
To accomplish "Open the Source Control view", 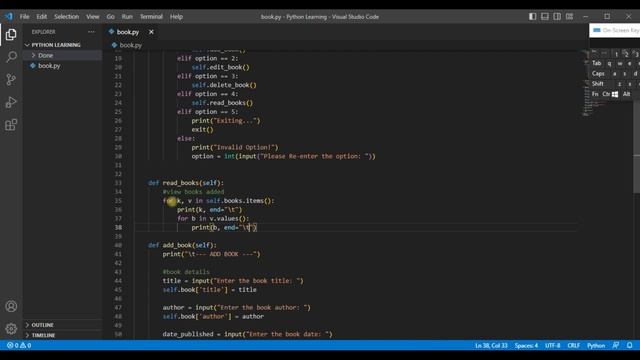I will tap(11, 79).
